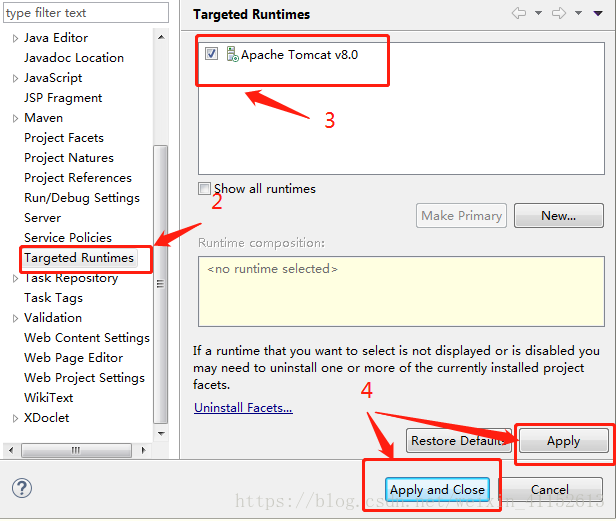Open Web Page Editor page
616x521 pixels.
pyautogui.click(x=73, y=358)
